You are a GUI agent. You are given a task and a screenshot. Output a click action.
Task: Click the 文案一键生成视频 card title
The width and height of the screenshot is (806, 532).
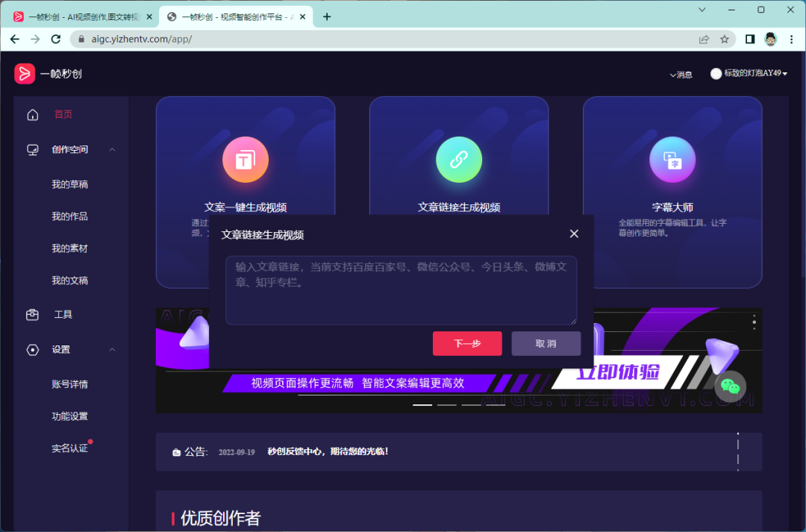[x=246, y=207]
